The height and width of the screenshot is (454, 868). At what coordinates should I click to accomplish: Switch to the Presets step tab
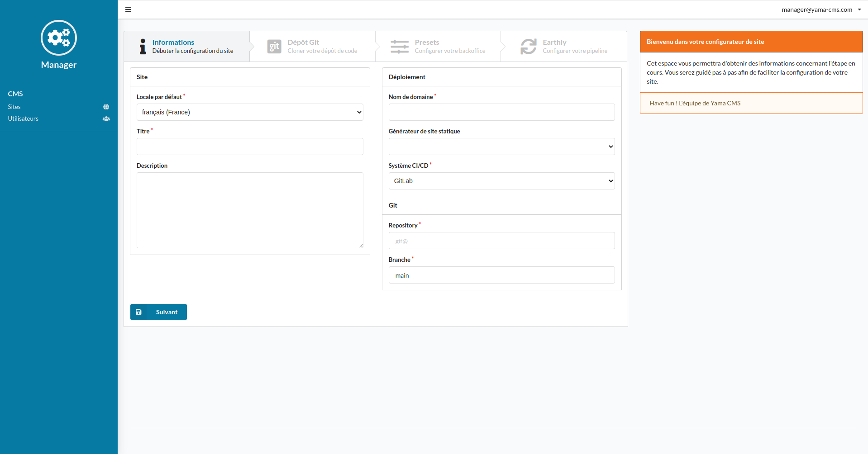[x=438, y=46]
